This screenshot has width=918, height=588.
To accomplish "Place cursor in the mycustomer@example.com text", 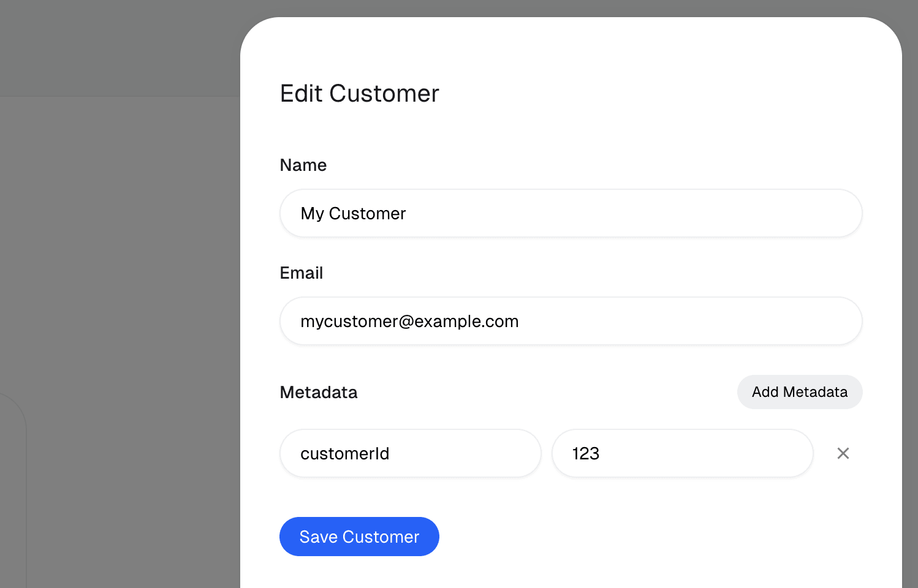I will pos(409,321).
